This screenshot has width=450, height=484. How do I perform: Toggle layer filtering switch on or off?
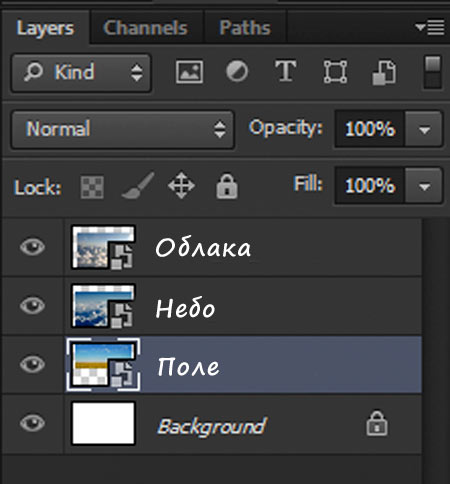coord(433,72)
